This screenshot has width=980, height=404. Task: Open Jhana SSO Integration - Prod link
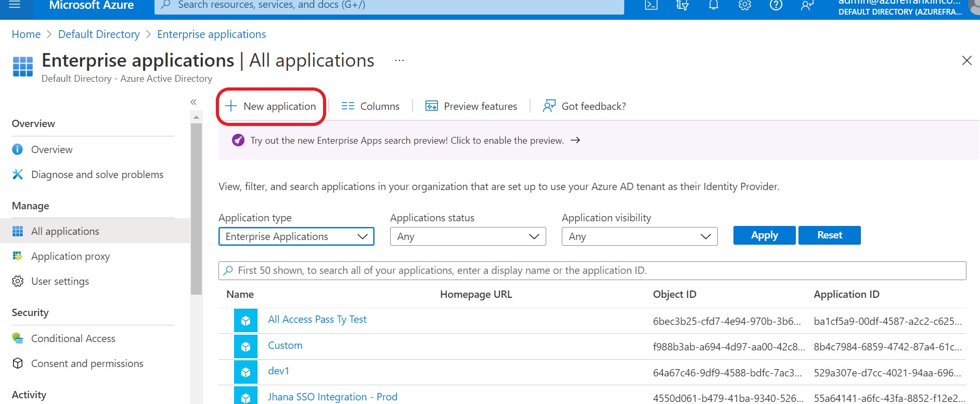(332, 397)
